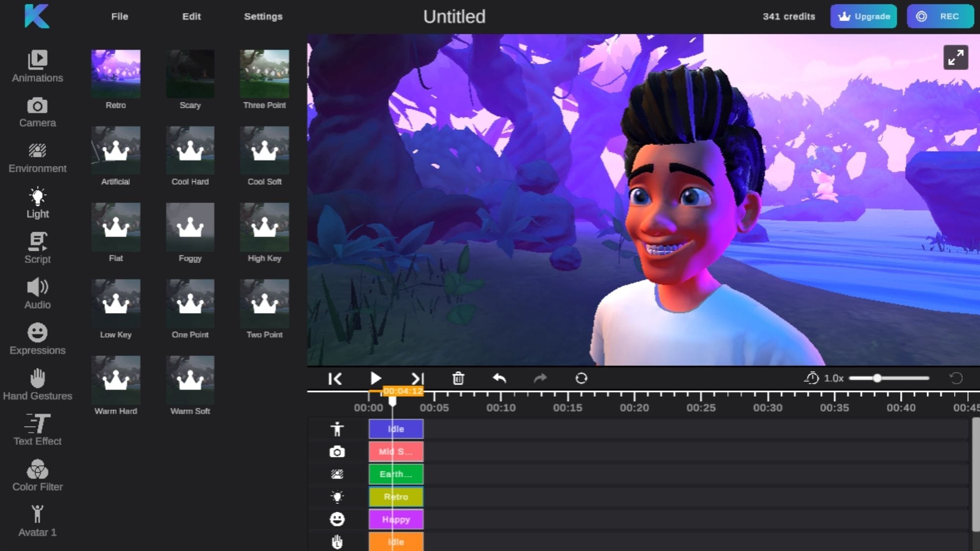This screenshot has height=551, width=980.
Task: Expand preview to fullscreen
Action: point(955,58)
